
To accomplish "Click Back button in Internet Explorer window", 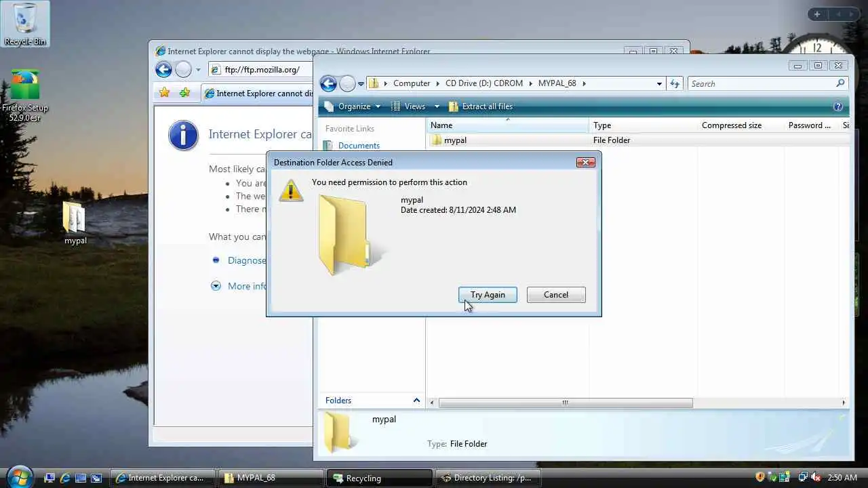I will pyautogui.click(x=163, y=69).
